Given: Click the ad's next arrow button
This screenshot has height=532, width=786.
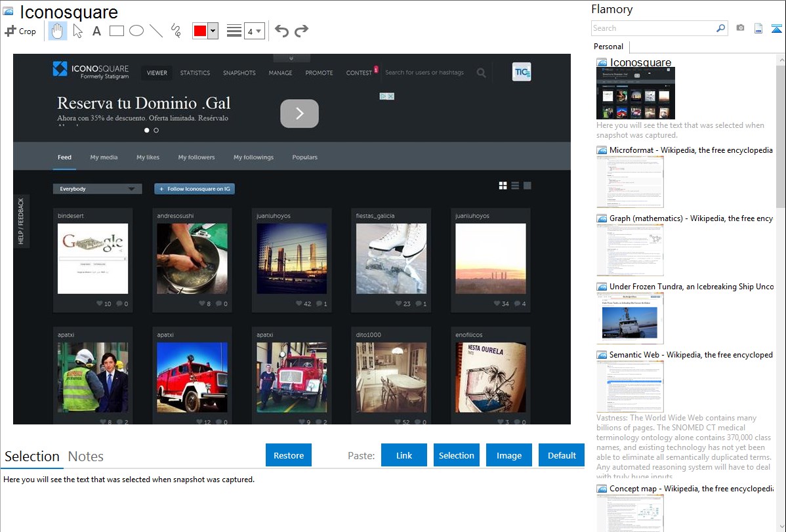Looking at the screenshot, I should pos(299,113).
